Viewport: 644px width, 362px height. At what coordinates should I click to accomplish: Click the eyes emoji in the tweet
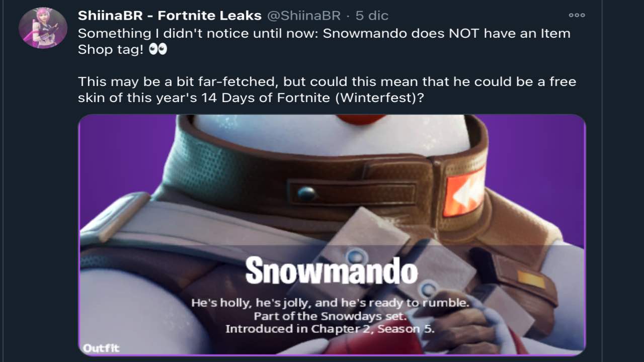click(158, 49)
